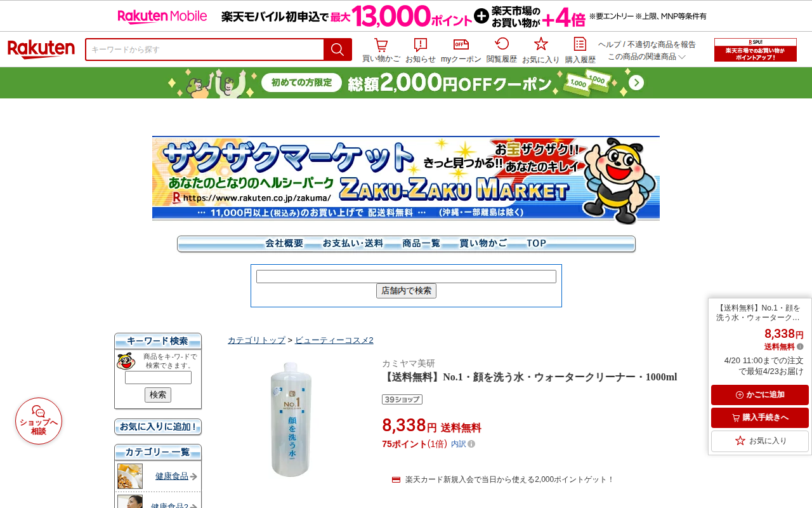Click the かごに追加 button

[x=760, y=395]
